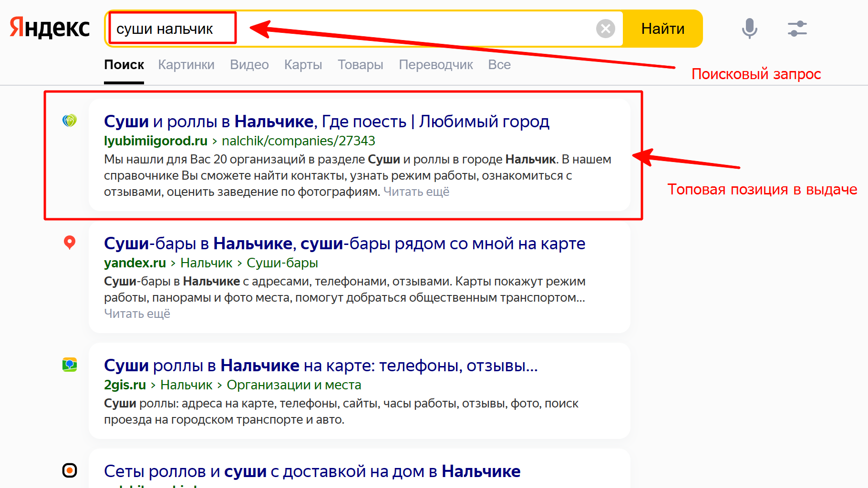Open the Переводчик tab

point(436,65)
